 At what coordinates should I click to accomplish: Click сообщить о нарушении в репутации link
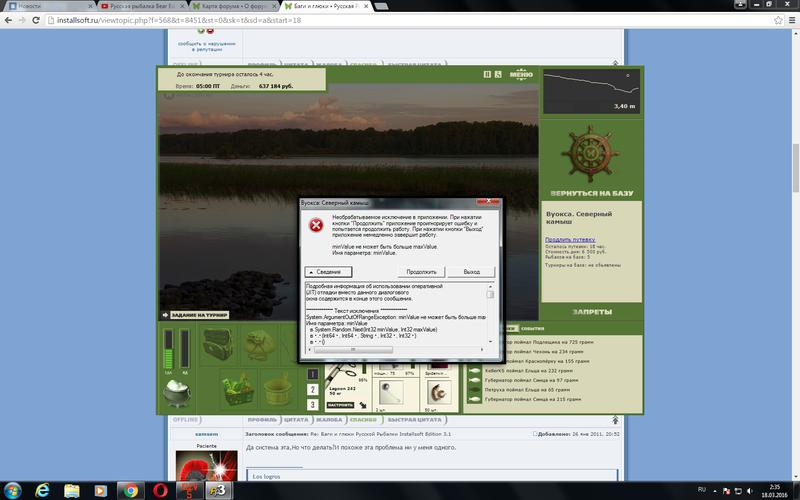pos(207,46)
